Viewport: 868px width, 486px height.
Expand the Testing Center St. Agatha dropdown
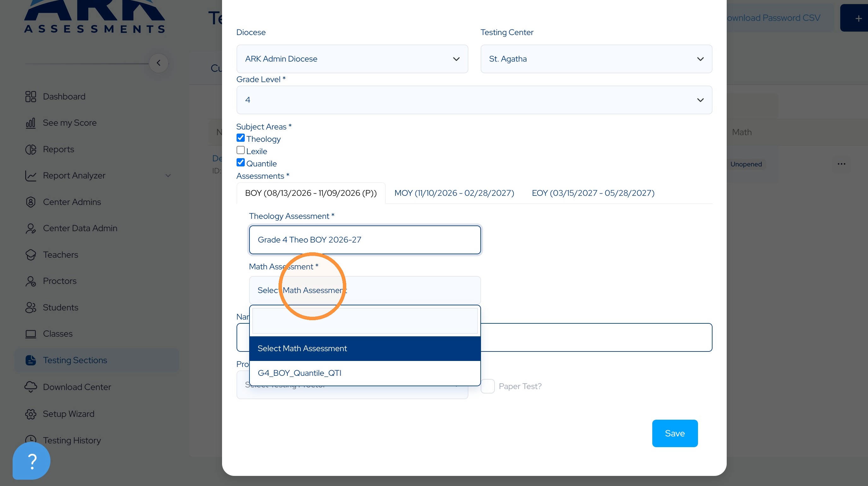[596, 59]
